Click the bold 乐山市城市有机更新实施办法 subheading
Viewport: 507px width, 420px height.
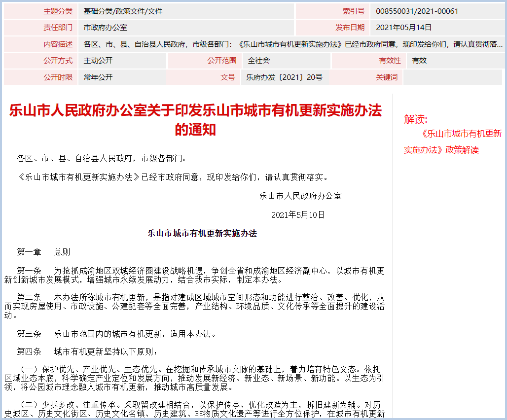(202, 234)
